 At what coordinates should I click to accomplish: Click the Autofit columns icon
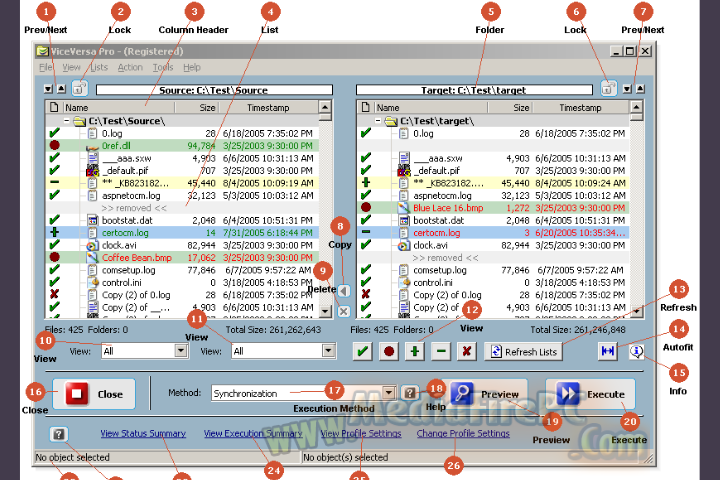pyautogui.click(x=608, y=351)
